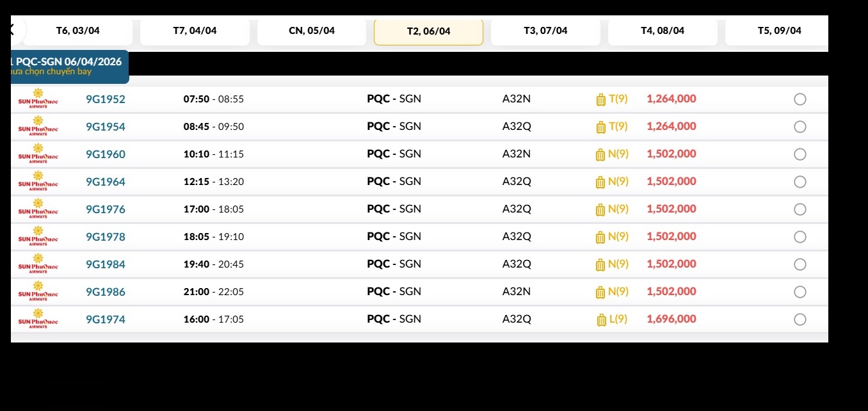Go to the T5, 09/04 date tab
Screen dimensions: 868x411
coord(779,31)
